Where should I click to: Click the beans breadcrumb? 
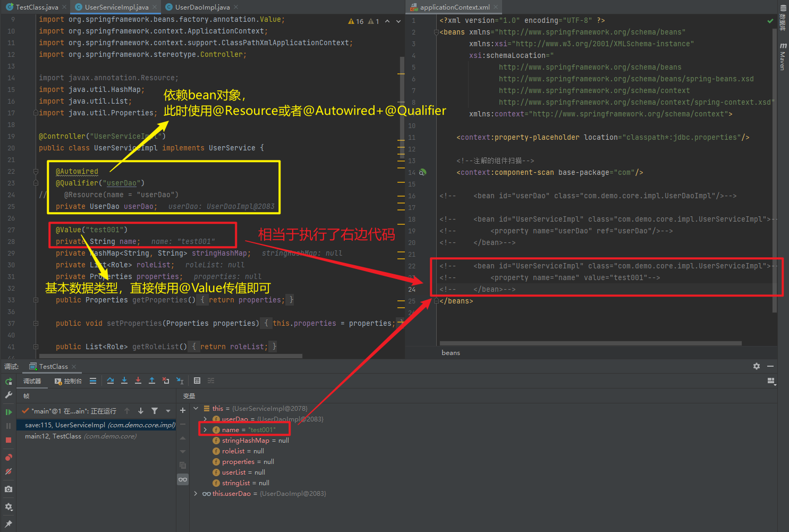pos(451,353)
